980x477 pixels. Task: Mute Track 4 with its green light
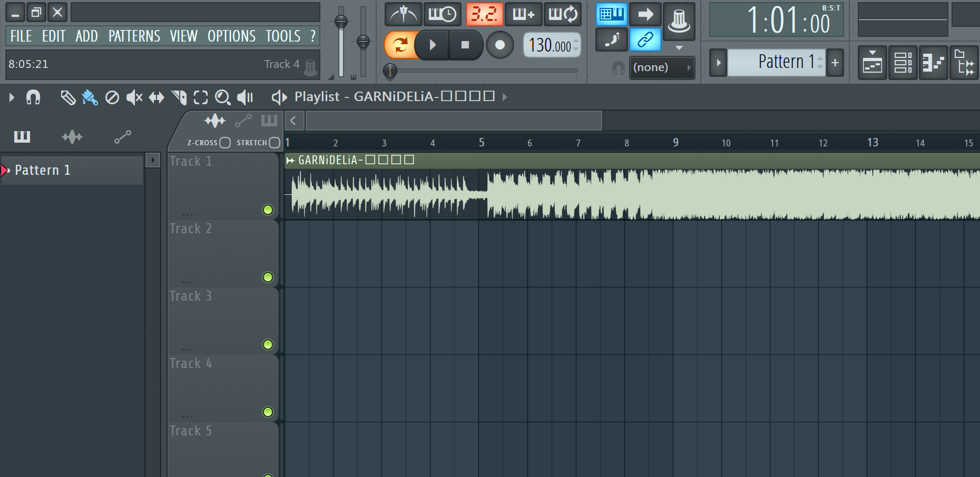click(x=268, y=412)
